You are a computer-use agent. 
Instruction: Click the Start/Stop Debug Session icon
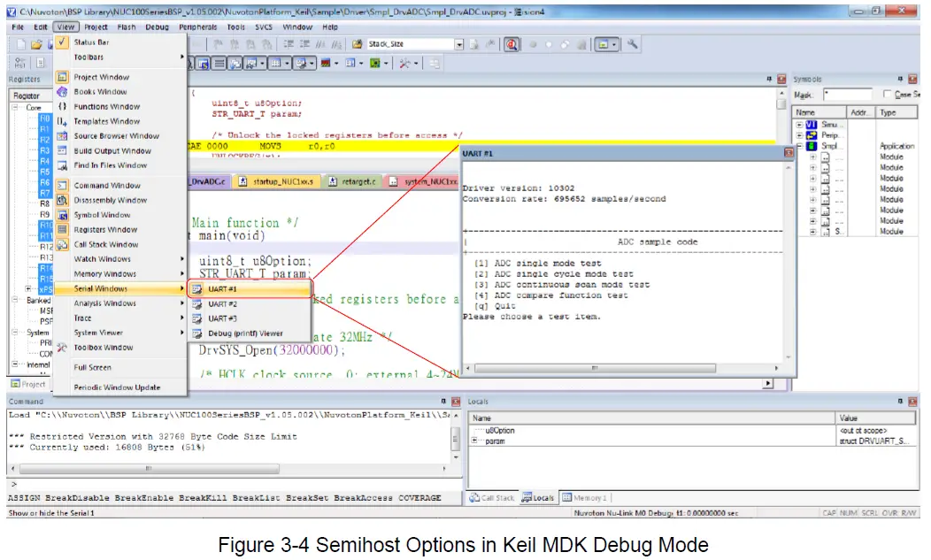pyautogui.click(x=512, y=44)
